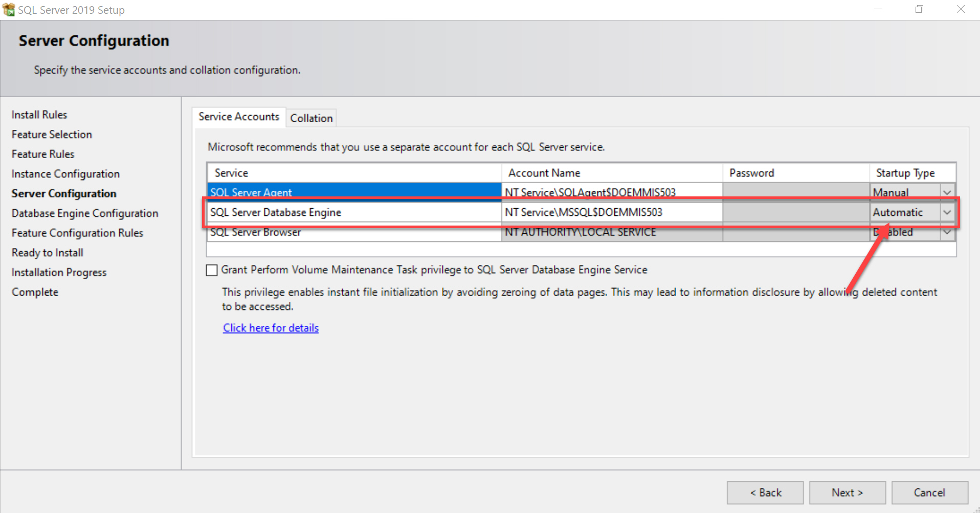
Task: Select Ready to Install in sidebar
Action: tap(48, 253)
